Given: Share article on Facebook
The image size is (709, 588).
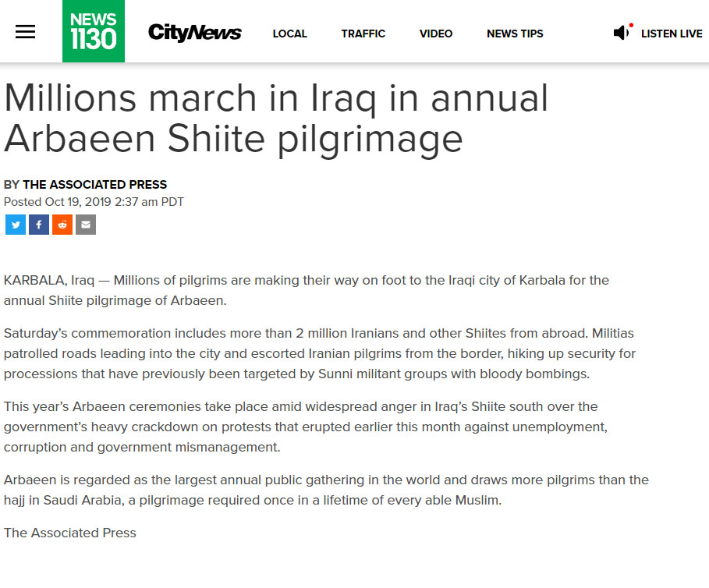Looking at the screenshot, I should (39, 225).
